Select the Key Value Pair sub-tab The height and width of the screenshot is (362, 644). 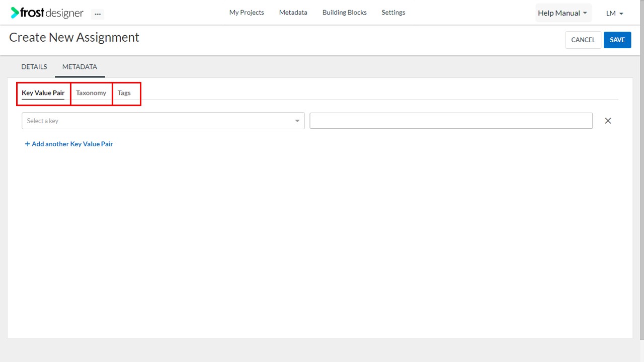pyautogui.click(x=43, y=93)
